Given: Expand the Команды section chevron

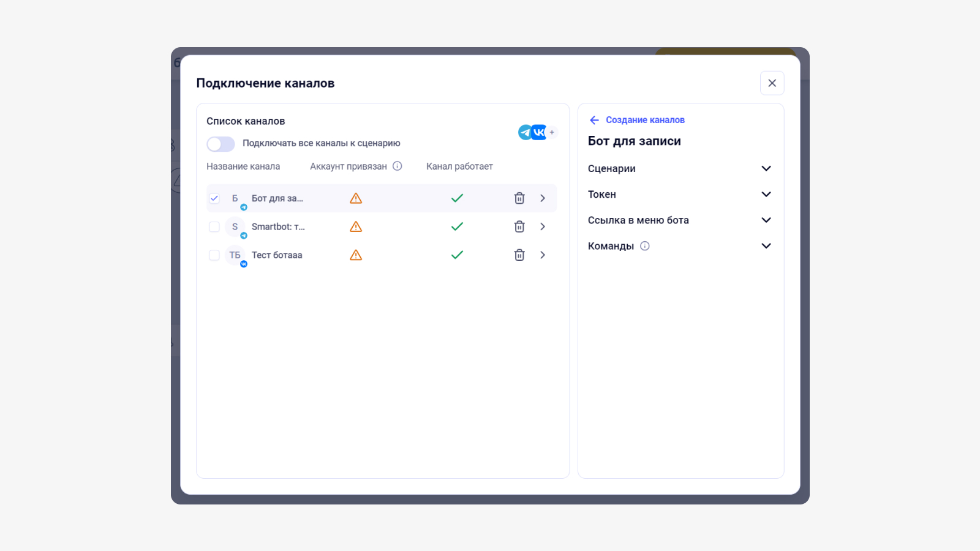Looking at the screenshot, I should [766, 246].
